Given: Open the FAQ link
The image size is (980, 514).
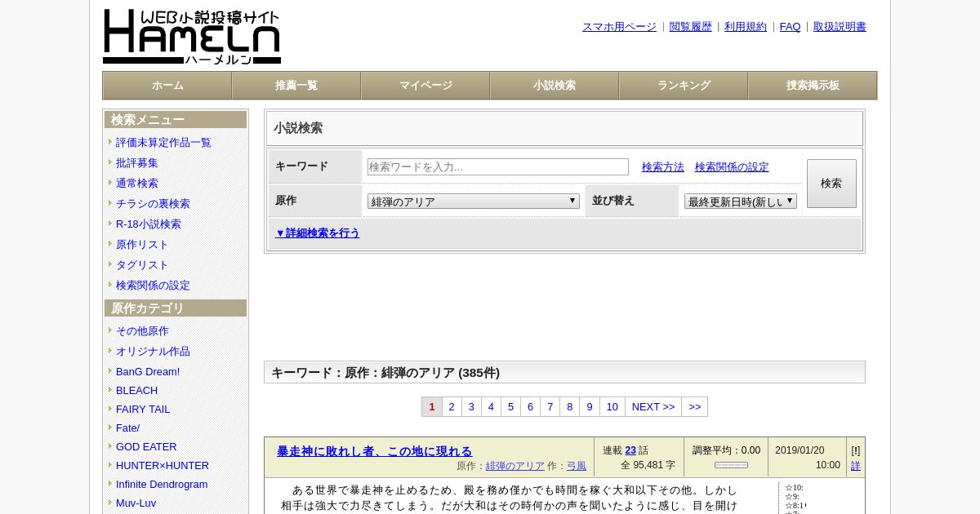Looking at the screenshot, I should [x=791, y=26].
